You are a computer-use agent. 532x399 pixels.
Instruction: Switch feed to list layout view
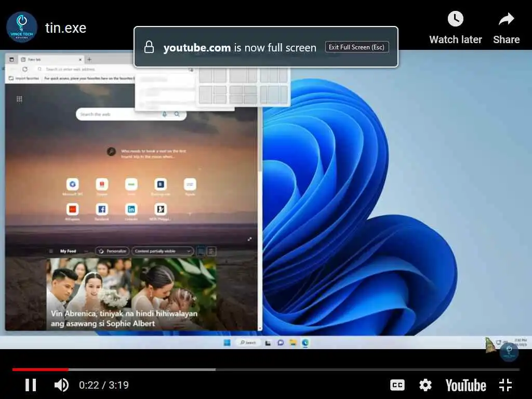click(x=211, y=251)
